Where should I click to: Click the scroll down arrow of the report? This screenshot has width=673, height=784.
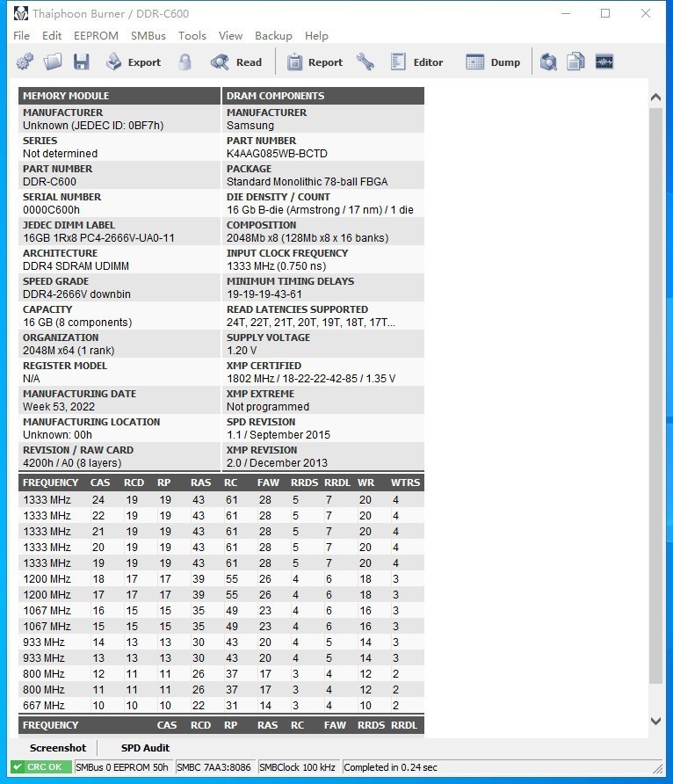click(655, 721)
